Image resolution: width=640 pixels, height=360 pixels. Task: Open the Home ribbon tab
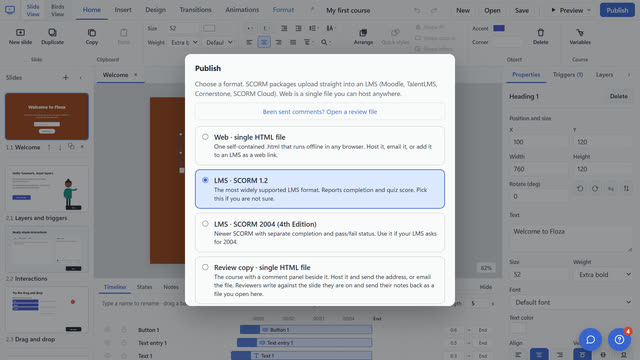click(x=92, y=10)
